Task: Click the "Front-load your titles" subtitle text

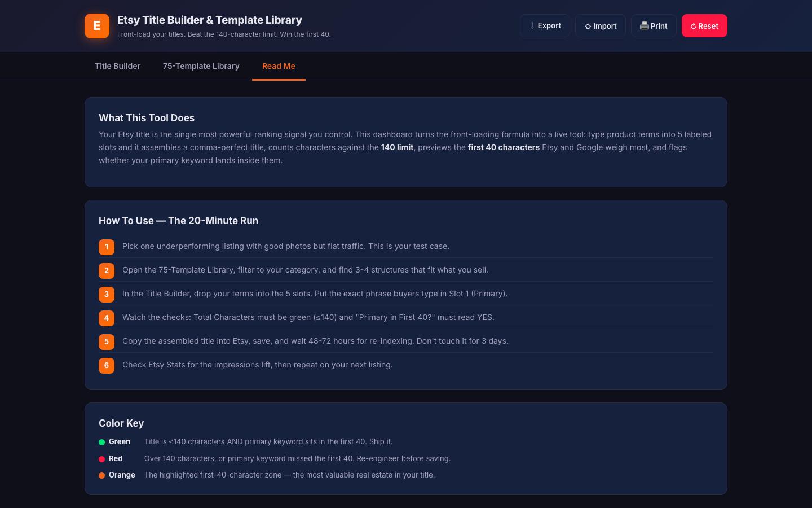Action: (224, 34)
